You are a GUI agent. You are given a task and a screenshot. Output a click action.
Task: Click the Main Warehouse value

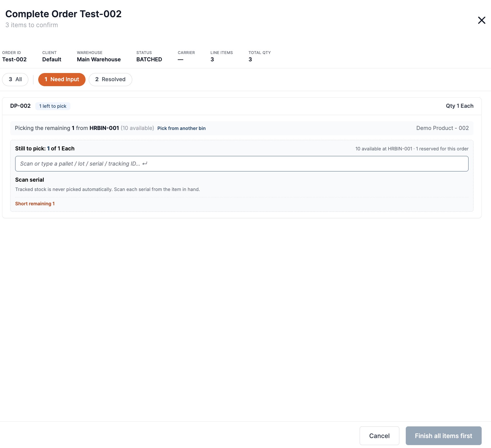pos(99,59)
